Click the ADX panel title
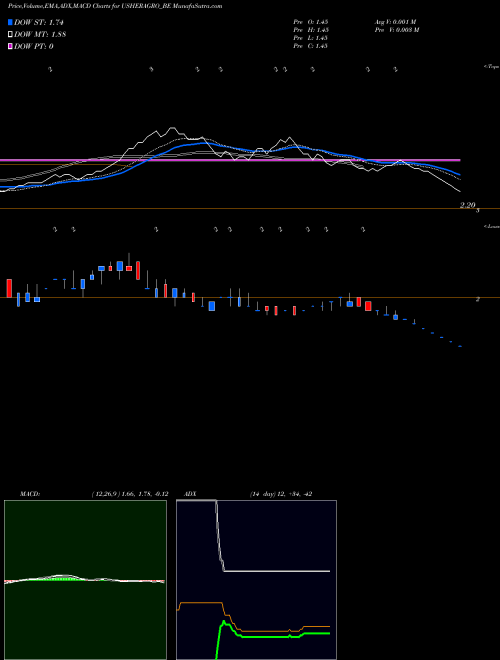 coord(191,494)
